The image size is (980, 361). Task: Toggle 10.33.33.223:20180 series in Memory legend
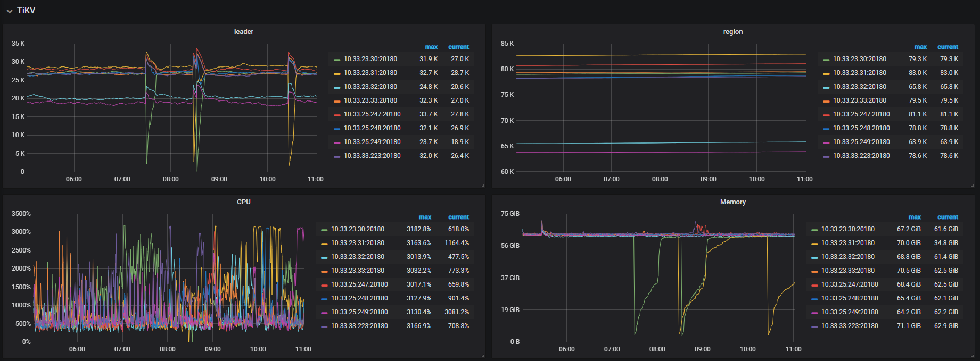click(850, 326)
